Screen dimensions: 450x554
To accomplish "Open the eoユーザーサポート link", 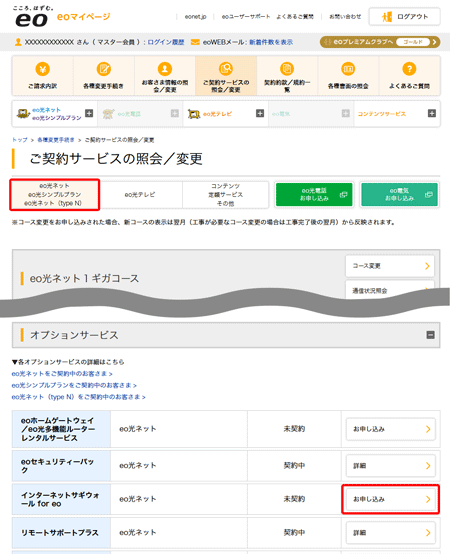I will pos(246,17).
